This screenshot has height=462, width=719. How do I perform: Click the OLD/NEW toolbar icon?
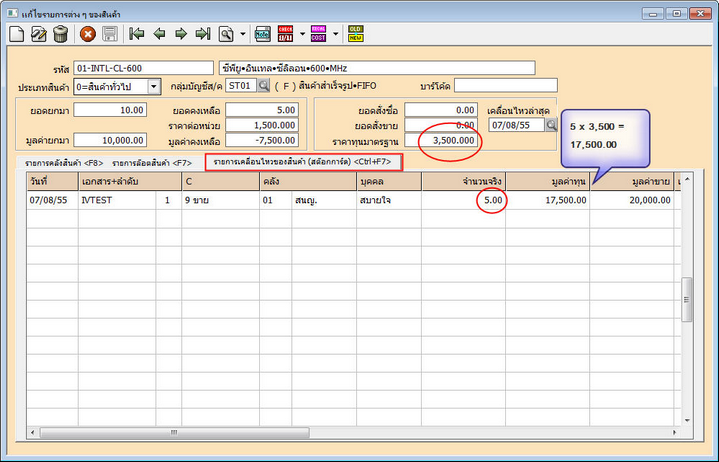click(355, 34)
